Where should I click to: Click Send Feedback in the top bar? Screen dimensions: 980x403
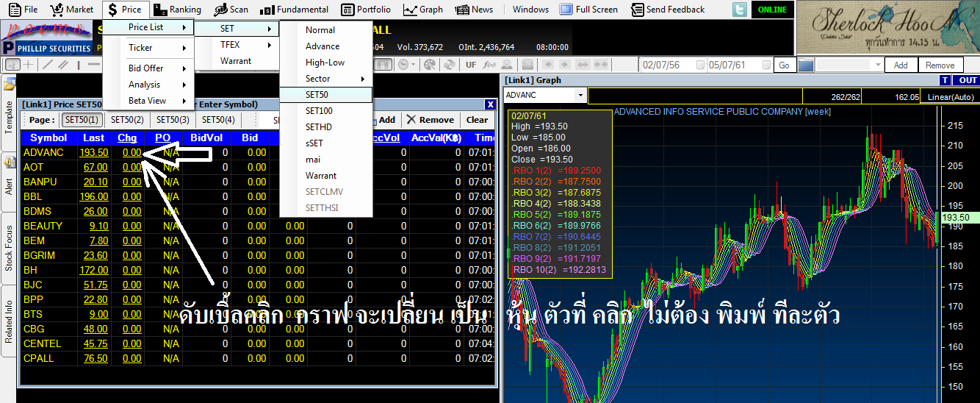point(667,10)
